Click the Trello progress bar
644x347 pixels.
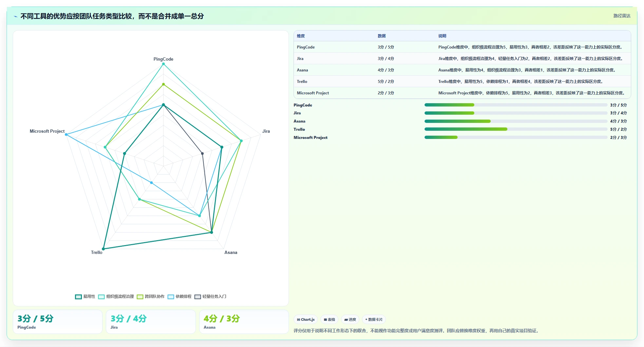[516, 129]
